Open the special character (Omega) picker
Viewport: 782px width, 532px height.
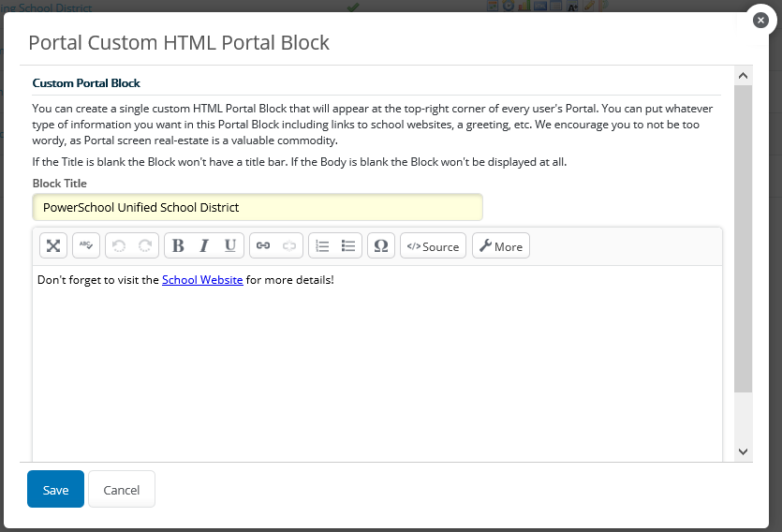[x=381, y=245]
